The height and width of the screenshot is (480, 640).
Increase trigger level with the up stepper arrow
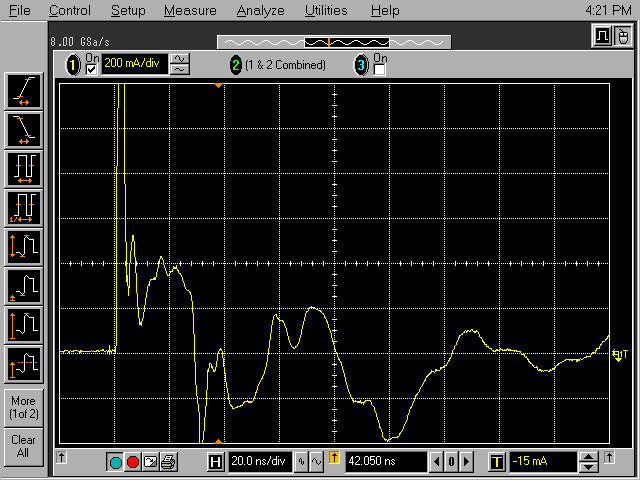tap(588, 457)
